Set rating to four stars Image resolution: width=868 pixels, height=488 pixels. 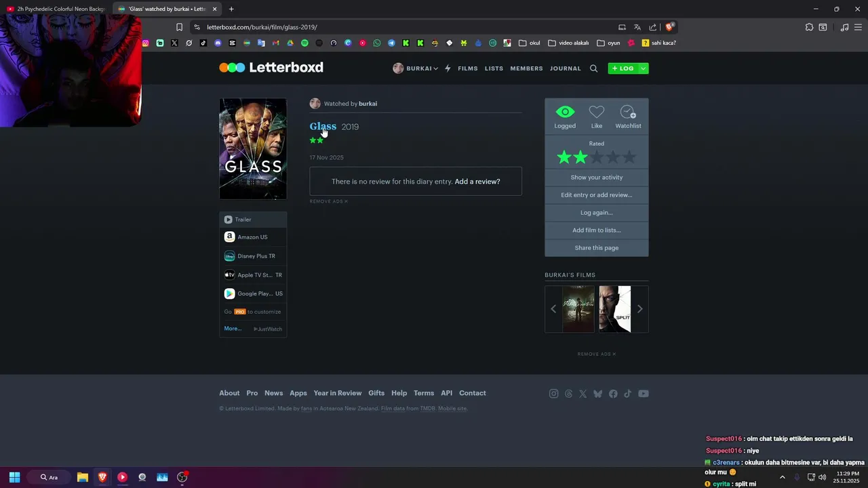pos(613,157)
